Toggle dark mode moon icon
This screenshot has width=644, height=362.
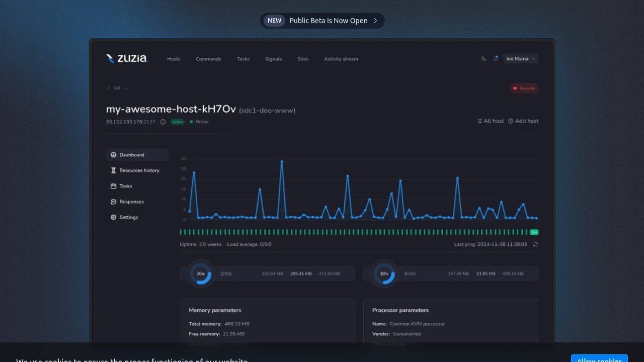click(x=484, y=59)
